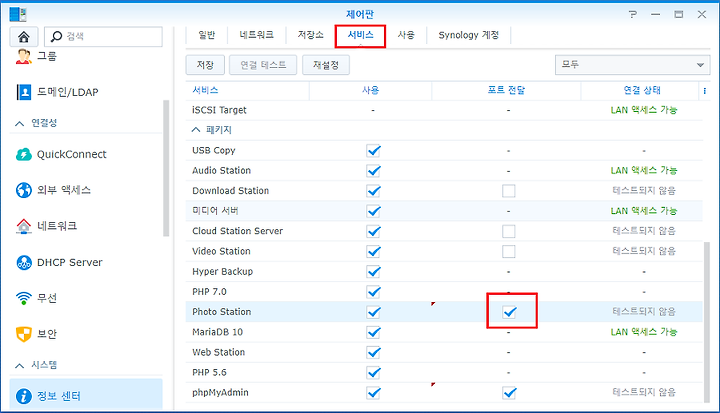
Task: Sort by 포트 전달 column header
Action: (506, 91)
